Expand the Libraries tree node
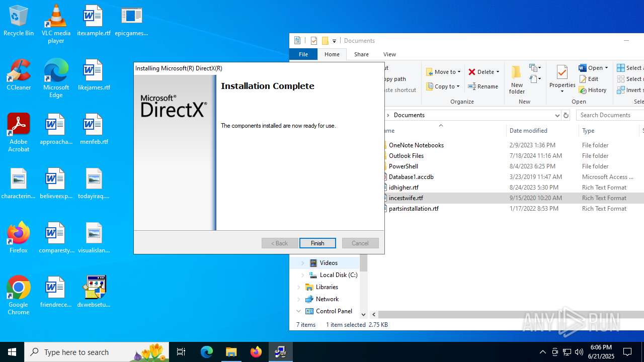The width and height of the screenshot is (644, 362). 299,287
